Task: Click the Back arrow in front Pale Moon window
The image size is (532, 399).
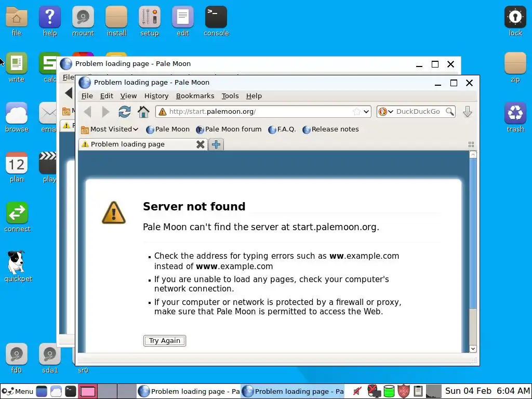Action: 87,112
